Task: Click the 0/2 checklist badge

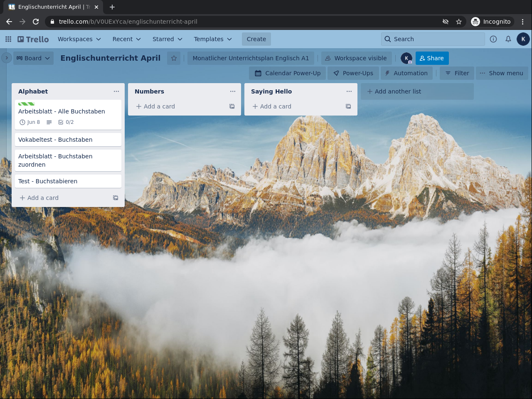Action: point(66,122)
